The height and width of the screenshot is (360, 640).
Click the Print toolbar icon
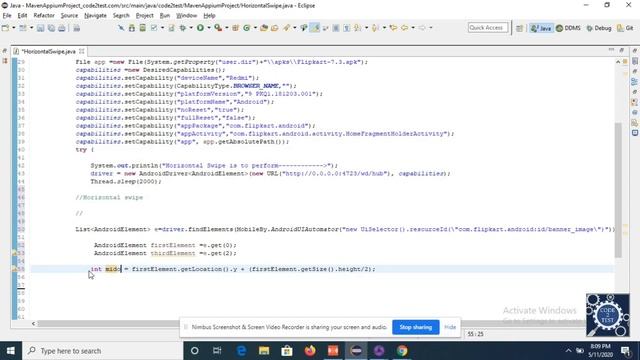click(62, 28)
